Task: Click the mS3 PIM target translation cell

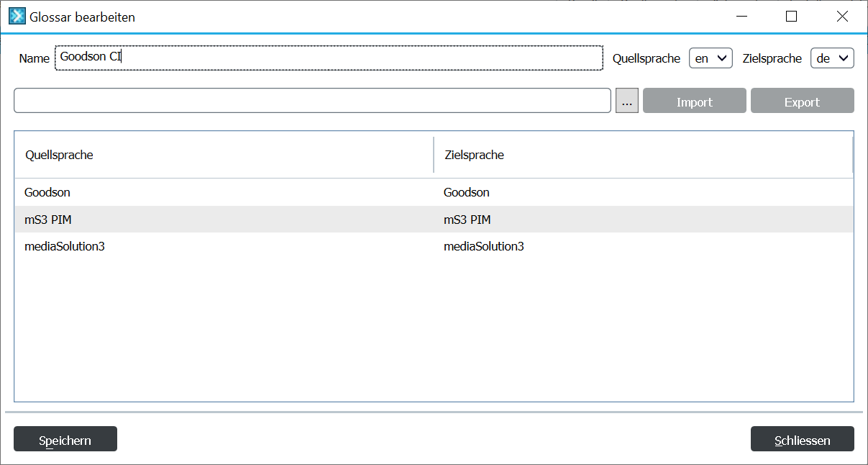Action: [467, 220]
